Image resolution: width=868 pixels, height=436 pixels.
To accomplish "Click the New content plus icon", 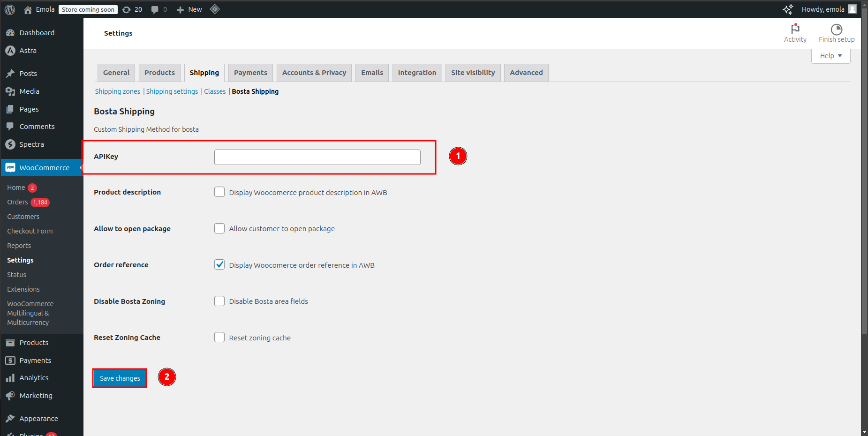I will 180,10.
